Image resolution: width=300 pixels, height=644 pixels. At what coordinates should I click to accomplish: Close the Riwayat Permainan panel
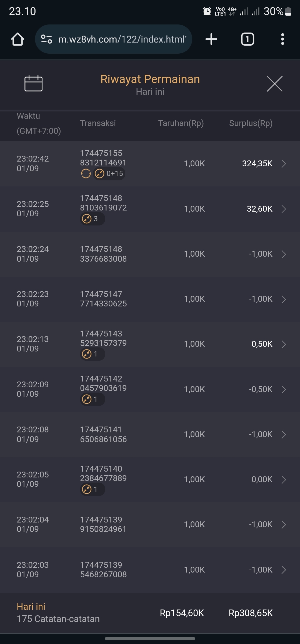tap(274, 83)
